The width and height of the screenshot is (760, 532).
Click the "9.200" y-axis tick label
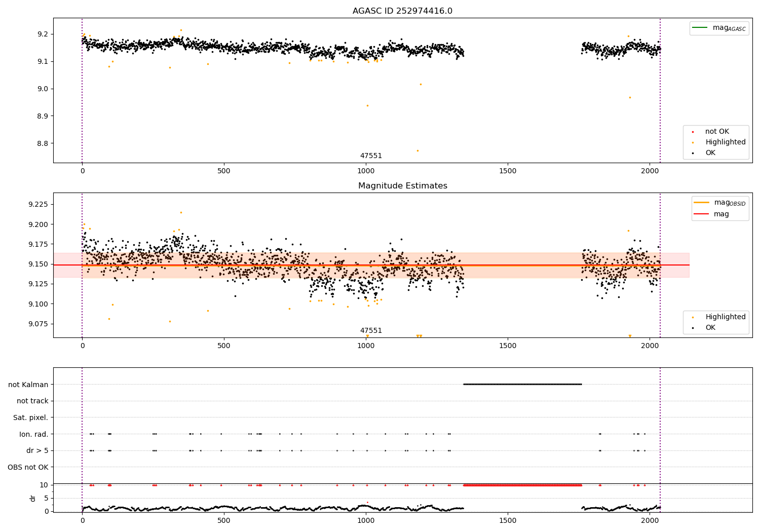39,224
